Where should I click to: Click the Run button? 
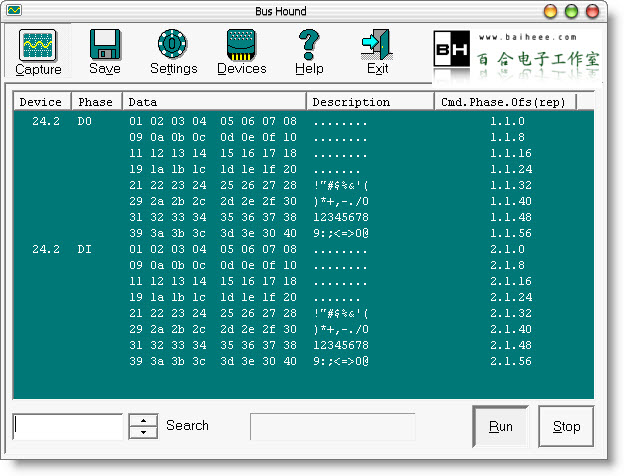pyautogui.click(x=501, y=426)
